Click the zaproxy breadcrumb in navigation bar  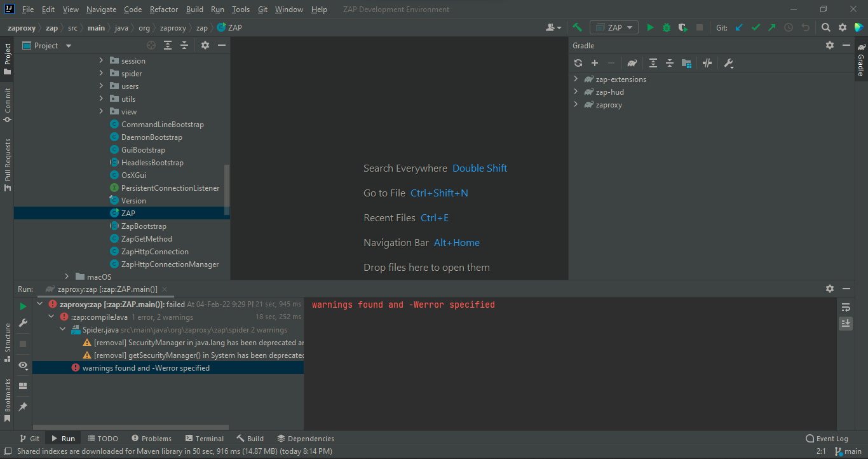[21, 27]
